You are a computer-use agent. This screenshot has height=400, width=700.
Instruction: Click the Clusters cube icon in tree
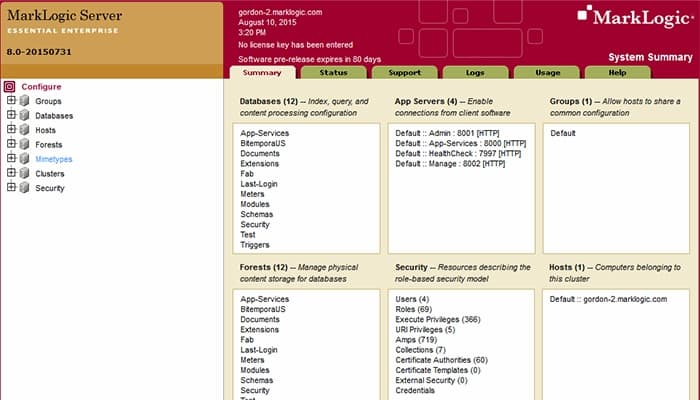25,173
